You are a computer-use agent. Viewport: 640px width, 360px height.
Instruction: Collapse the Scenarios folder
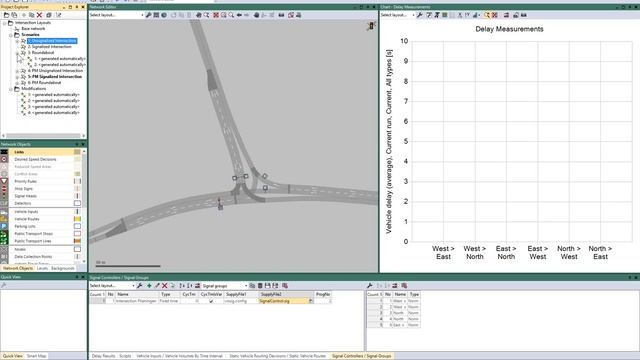11,35
